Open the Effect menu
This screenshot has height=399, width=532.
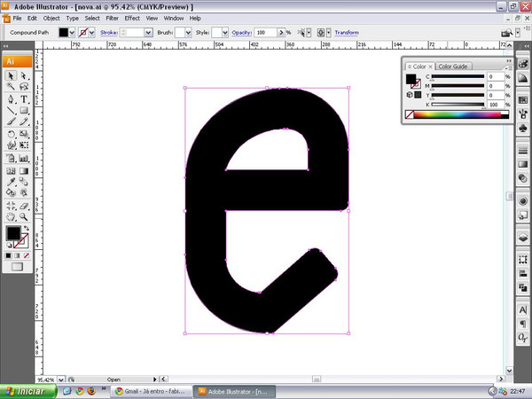click(x=132, y=18)
